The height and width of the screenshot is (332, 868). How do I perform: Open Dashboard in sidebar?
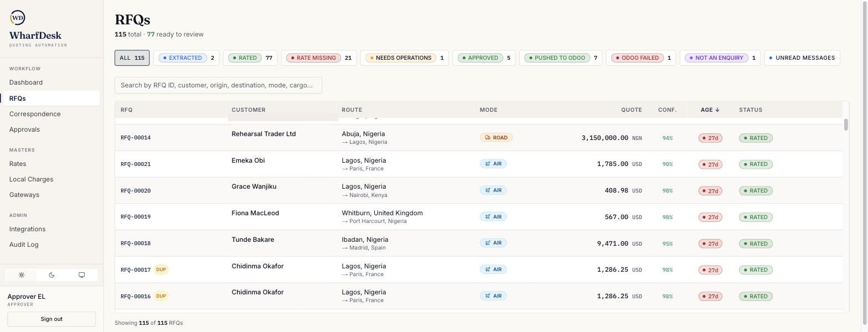click(51, 82)
